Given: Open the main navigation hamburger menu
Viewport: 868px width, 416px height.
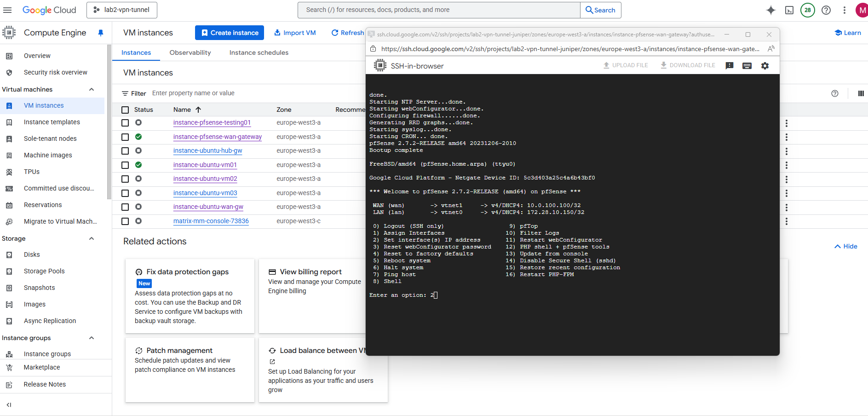Looking at the screenshot, I should [x=8, y=10].
